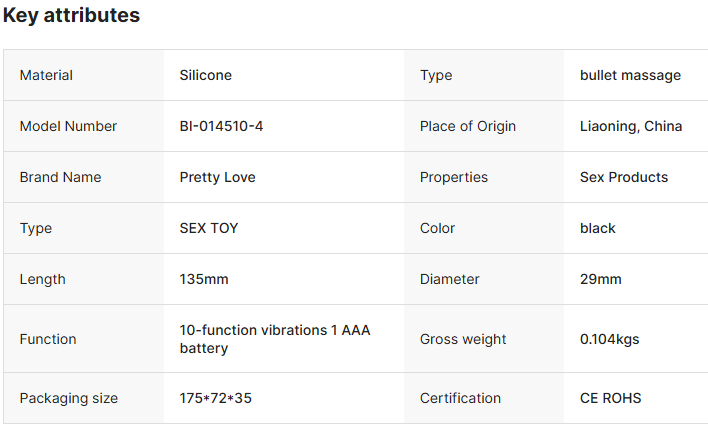Viewport: 708px width, 424px height.
Task: Click the 175*72*35 packaging dimensions
Action: coord(216,398)
